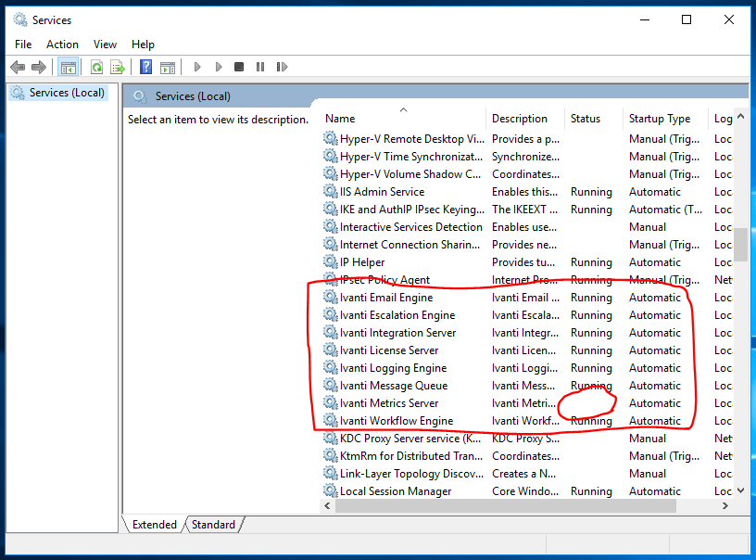Sort by the Description column header
756x560 pixels.
(525, 119)
